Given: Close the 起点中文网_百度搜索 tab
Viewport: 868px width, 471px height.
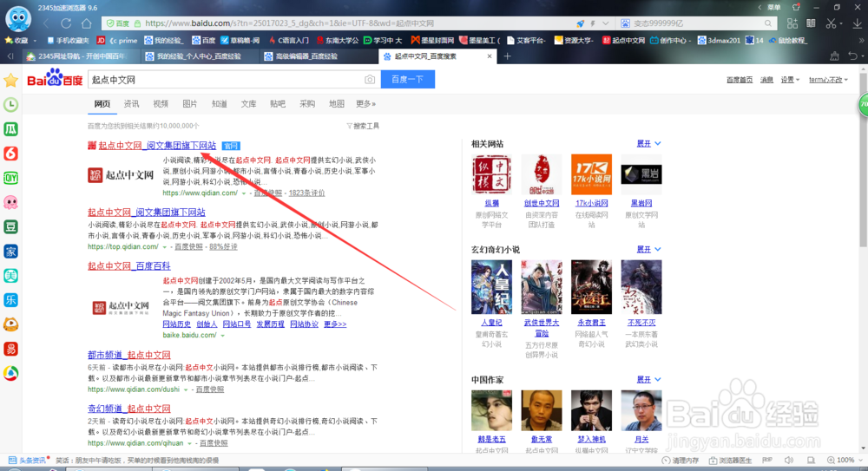Looking at the screenshot, I should click(x=490, y=56).
